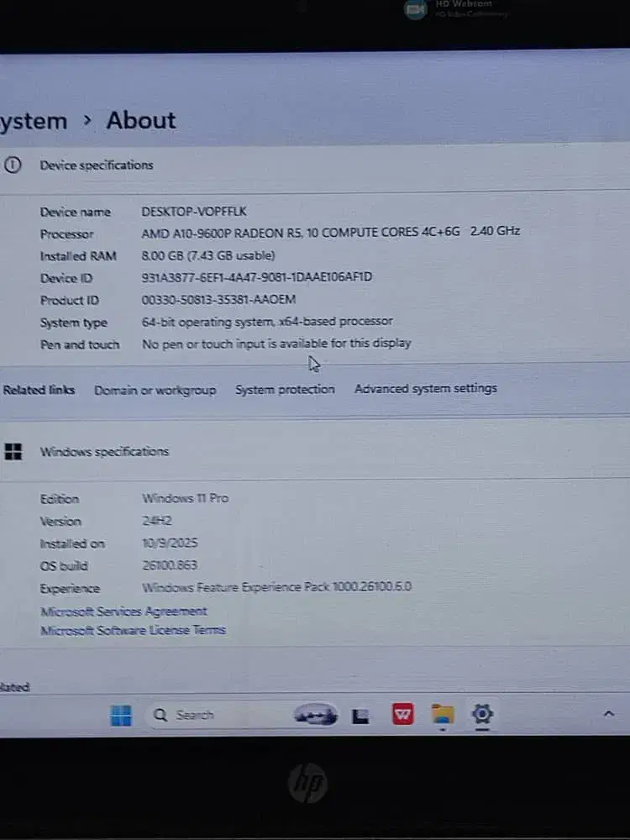630x840 pixels.
Task: Launch WPS Office from the taskbar
Action: [403, 715]
